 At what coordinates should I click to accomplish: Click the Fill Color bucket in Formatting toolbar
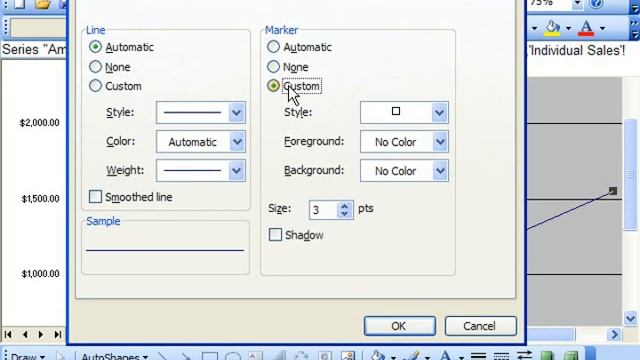[x=553, y=29]
